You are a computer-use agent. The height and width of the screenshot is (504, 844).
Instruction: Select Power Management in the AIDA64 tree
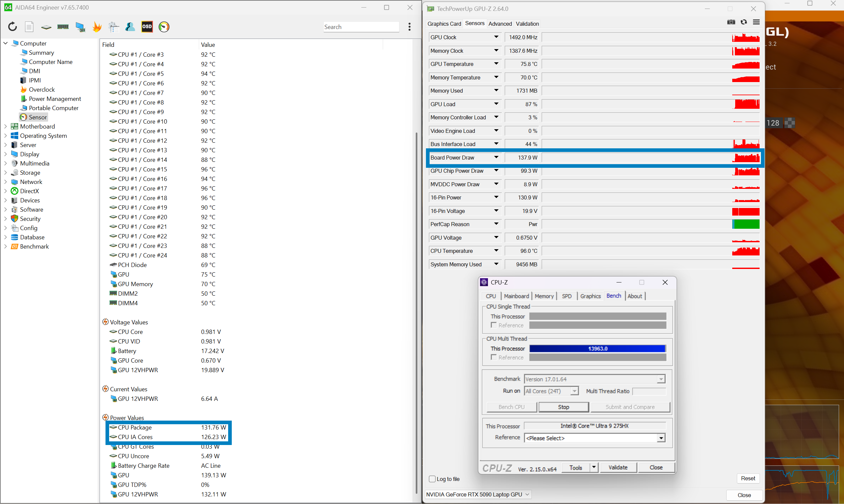55,99
